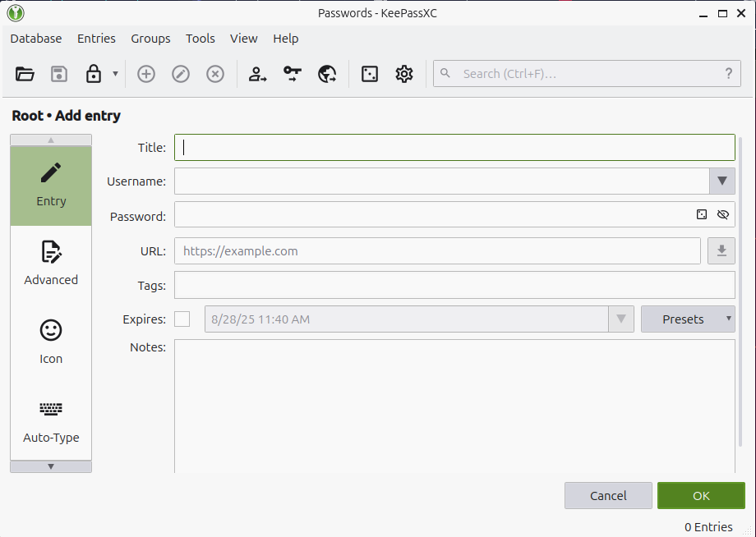Open the Password Generator dice toolbar icon

pos(370,74)
